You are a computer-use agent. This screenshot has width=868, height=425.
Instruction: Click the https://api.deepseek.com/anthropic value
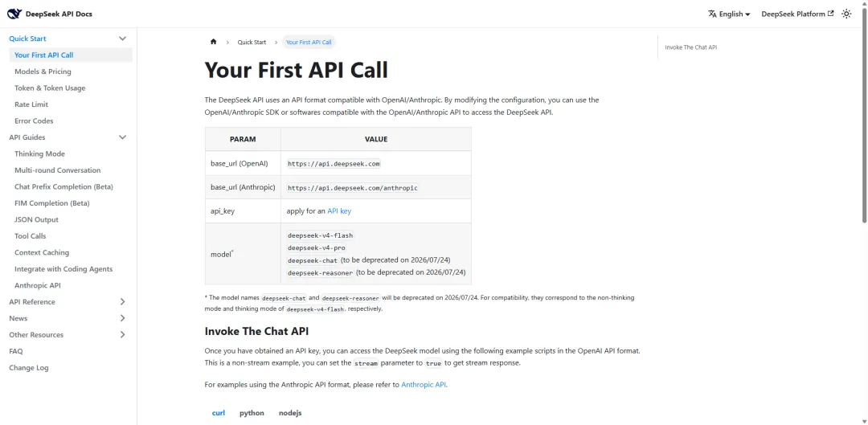pyautogui.click(x=353, y=188)
